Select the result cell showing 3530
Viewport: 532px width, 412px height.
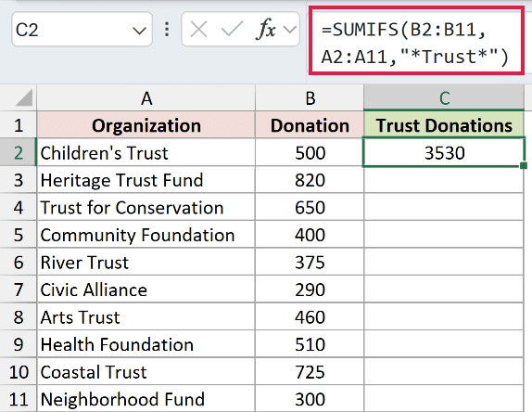pyautogui.click(x=444, y=152)
